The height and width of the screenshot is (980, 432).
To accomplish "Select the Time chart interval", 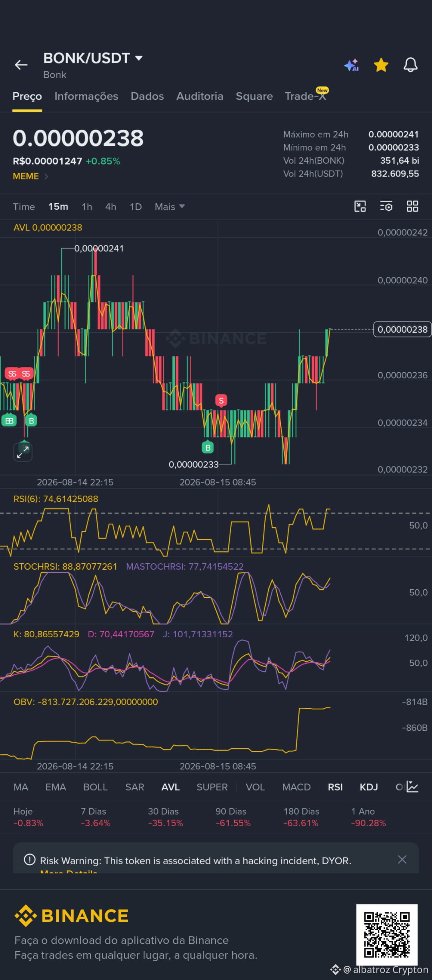I will [24, 207].
